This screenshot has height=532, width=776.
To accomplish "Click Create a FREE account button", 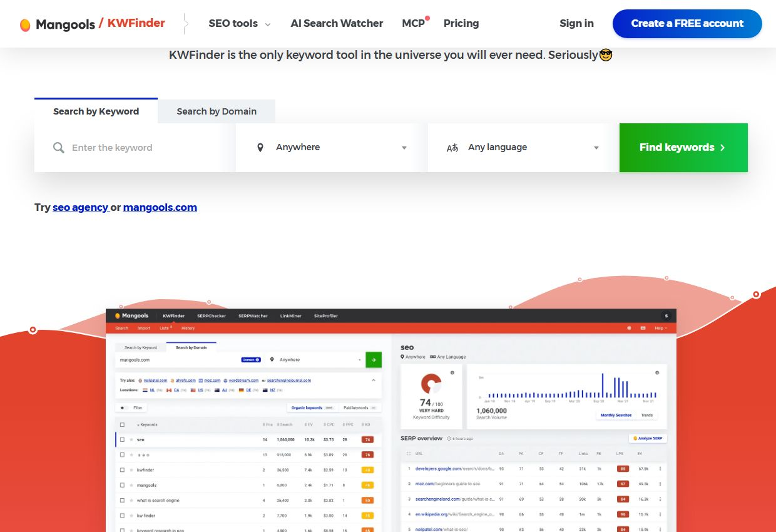I will pos(687,24).
